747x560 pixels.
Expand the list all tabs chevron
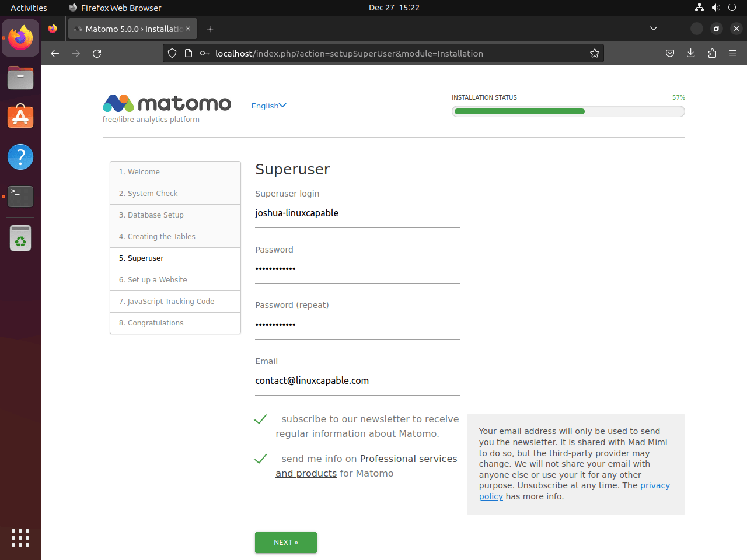coord(654,29)
